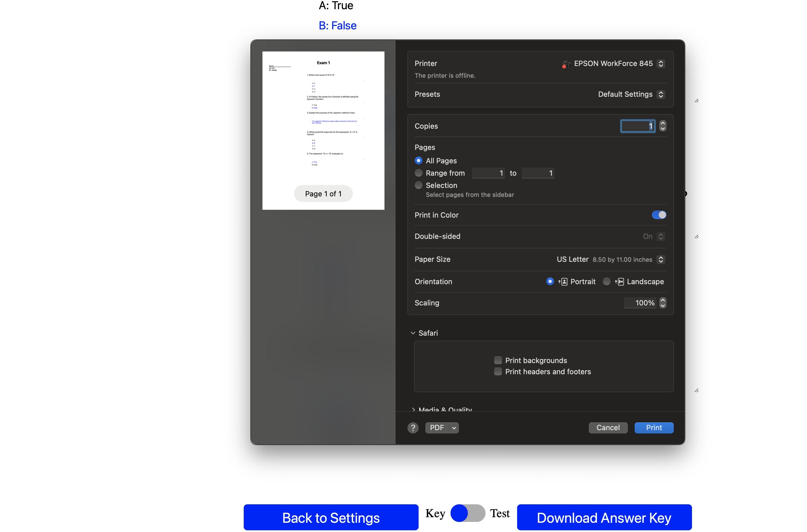The width and height of the screenshot is (807, 532).
Task: Collapse the Safari options section
Action: [413, 333]
